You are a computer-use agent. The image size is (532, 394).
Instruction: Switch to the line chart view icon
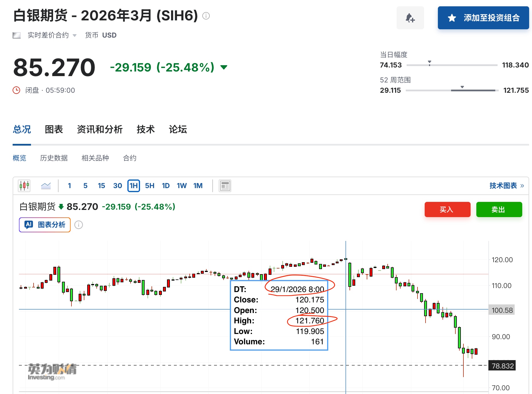tap(46, 186)
